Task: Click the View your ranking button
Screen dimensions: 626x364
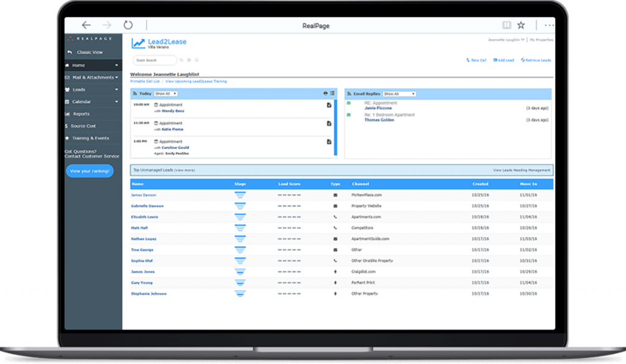Action: (x=89, y=170)
